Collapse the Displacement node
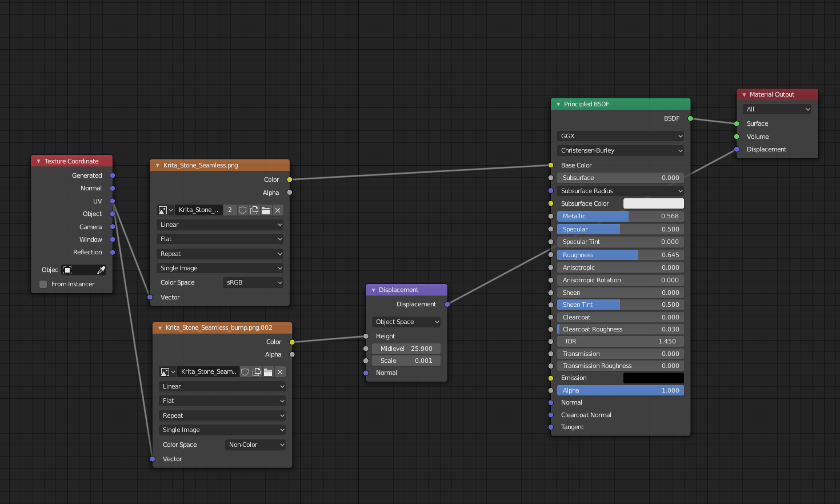The height and width of the screenshot is (504, 840). (373, 290)
